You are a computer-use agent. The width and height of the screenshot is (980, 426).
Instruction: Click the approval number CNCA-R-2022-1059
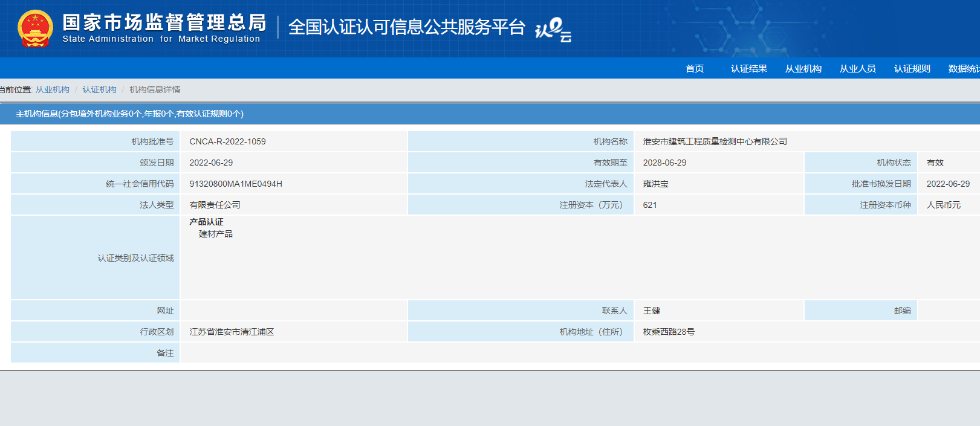point(227,141)
